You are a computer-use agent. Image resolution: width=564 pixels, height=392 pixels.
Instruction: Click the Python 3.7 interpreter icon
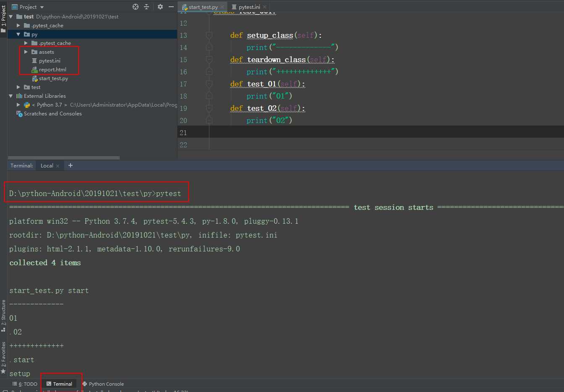pyautogui.click(x=27, y=105)
